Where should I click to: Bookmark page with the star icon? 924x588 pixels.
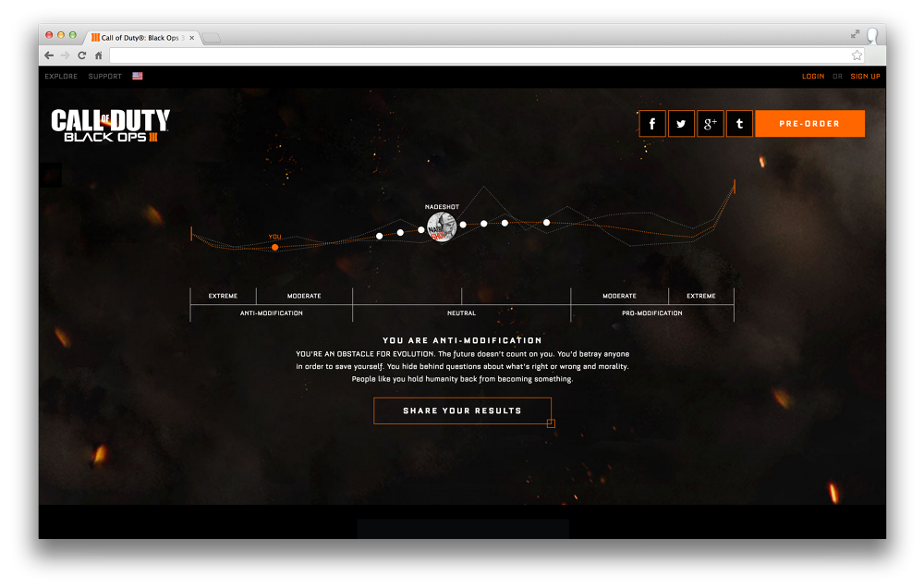857,55
